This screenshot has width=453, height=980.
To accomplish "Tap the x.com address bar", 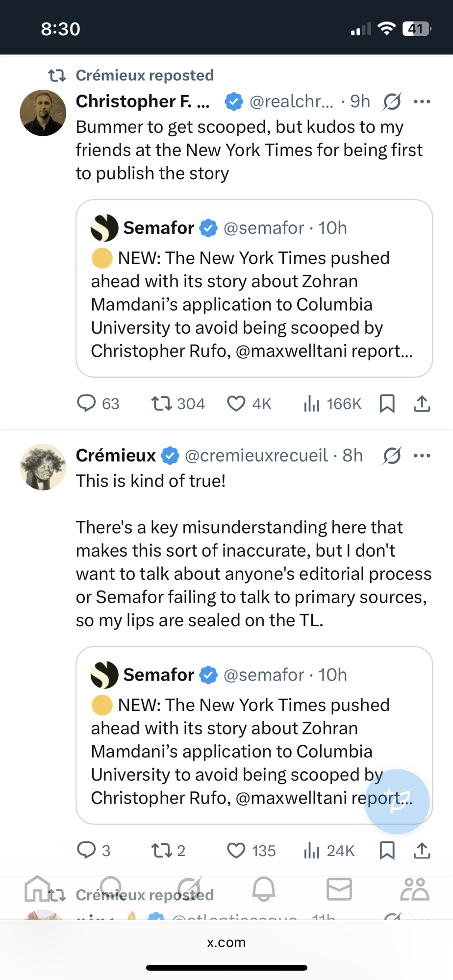I will 226,942.
